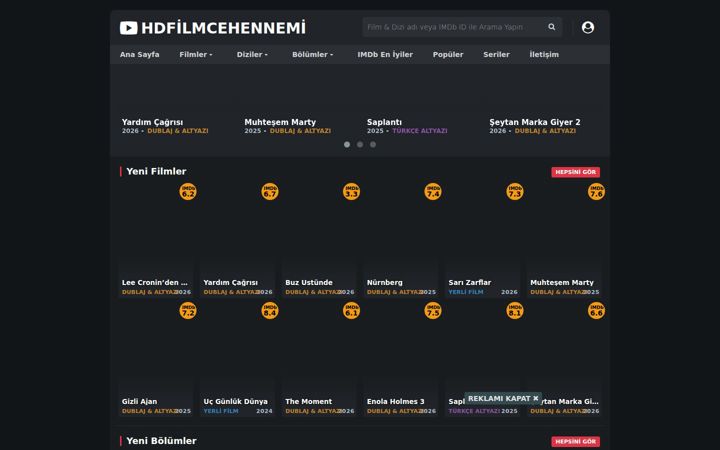
Task: Select the third carousel dot
Action: 373,144
